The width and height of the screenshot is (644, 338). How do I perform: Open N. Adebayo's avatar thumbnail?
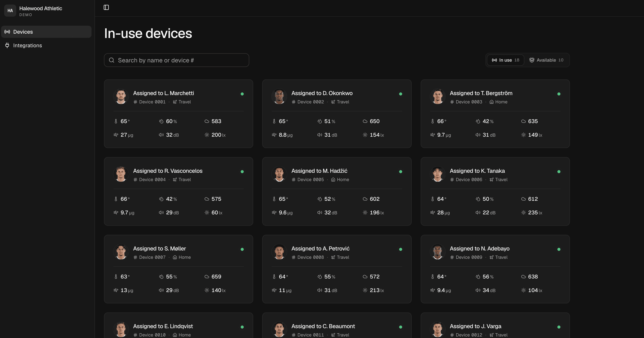438,252
